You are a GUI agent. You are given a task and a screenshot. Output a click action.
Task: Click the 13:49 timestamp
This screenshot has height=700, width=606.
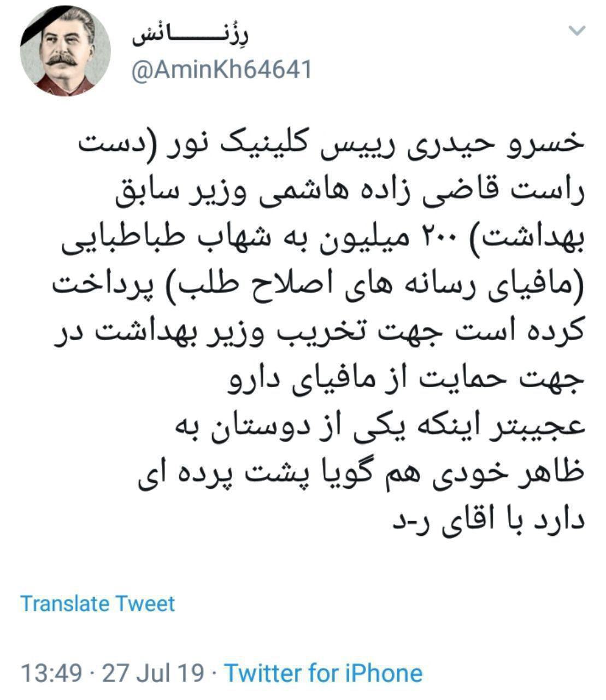(x=51, y=673)
